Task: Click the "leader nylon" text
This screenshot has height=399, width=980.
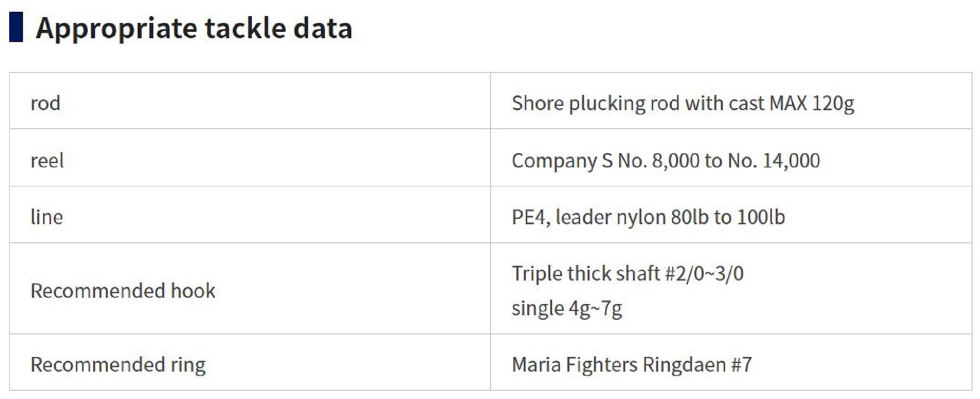Action: coord(610,217)
